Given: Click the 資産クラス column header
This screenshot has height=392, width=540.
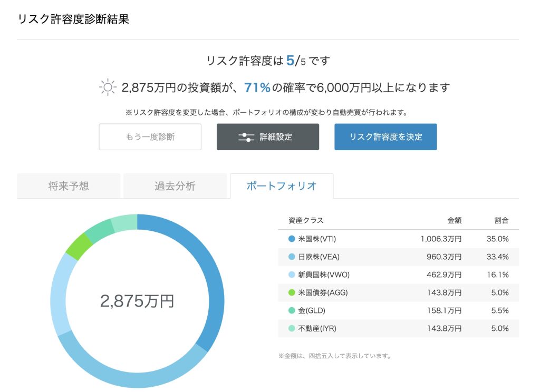Looking at the screenshot, I should 306,221.
